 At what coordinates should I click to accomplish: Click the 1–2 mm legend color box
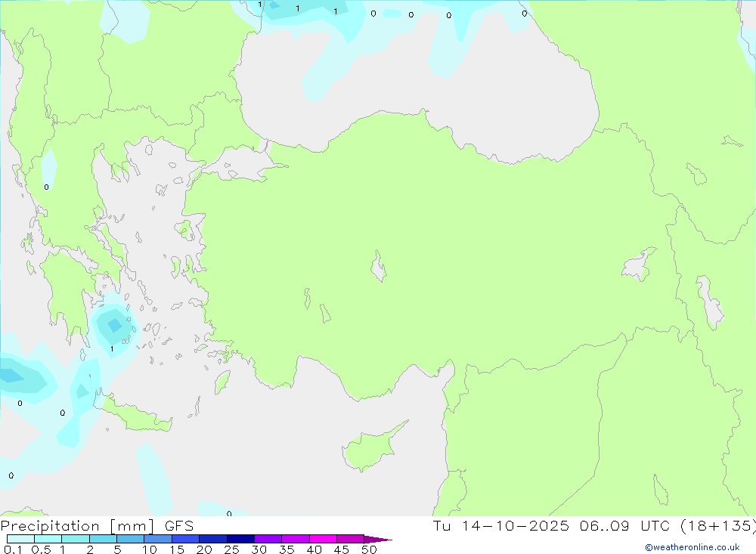coord(76,539)
